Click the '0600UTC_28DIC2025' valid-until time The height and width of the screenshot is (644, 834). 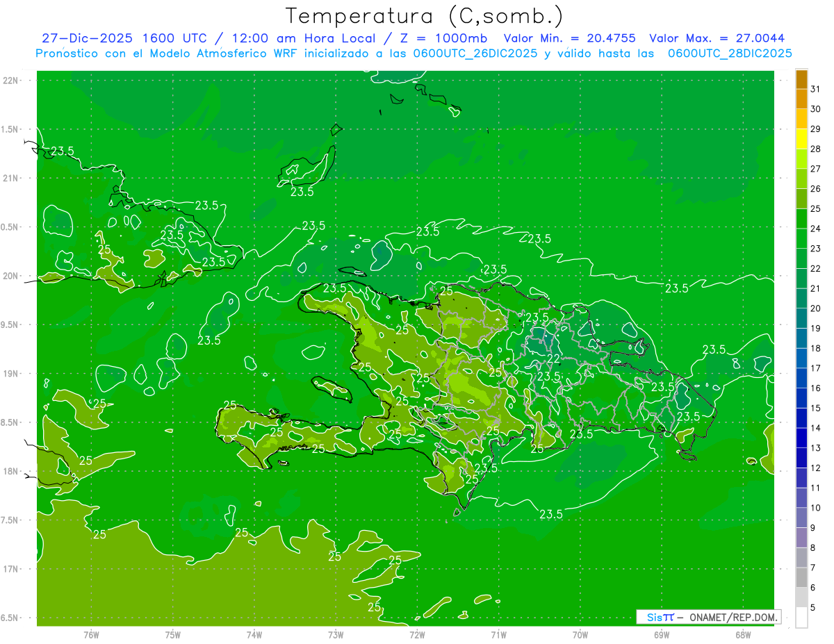pos(730,53)
